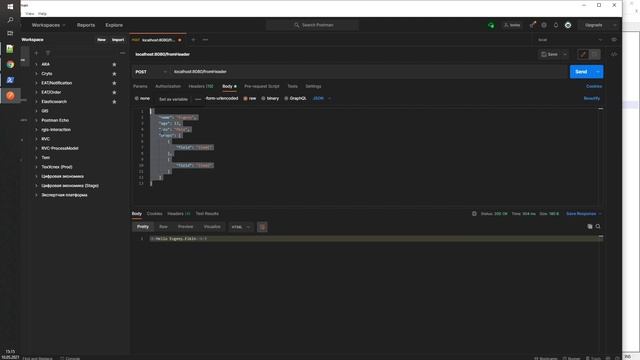Image resolution: width=640 pixels, height=360 pixels.
Task: Expand the Elasticsearch collection
Action: click(x=36, y=102)
